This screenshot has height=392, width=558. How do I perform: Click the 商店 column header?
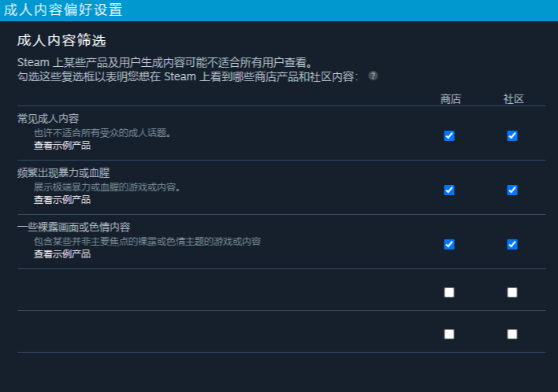(x=450, y=99)
